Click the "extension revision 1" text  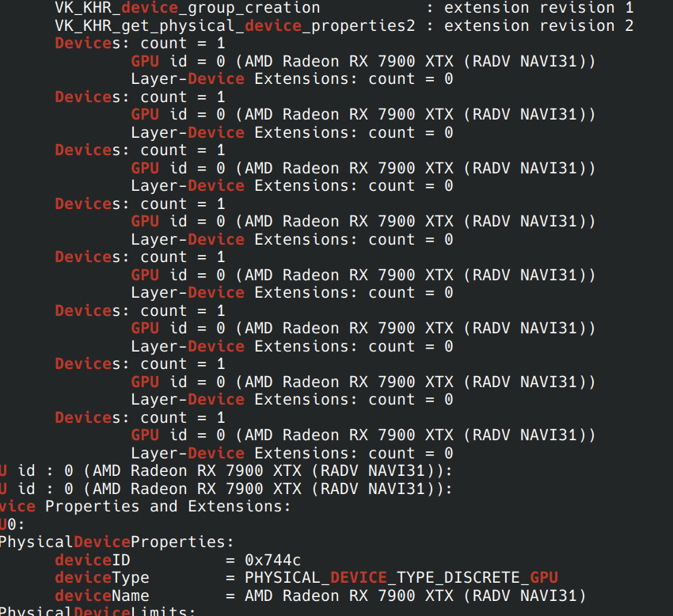[538, 8]
